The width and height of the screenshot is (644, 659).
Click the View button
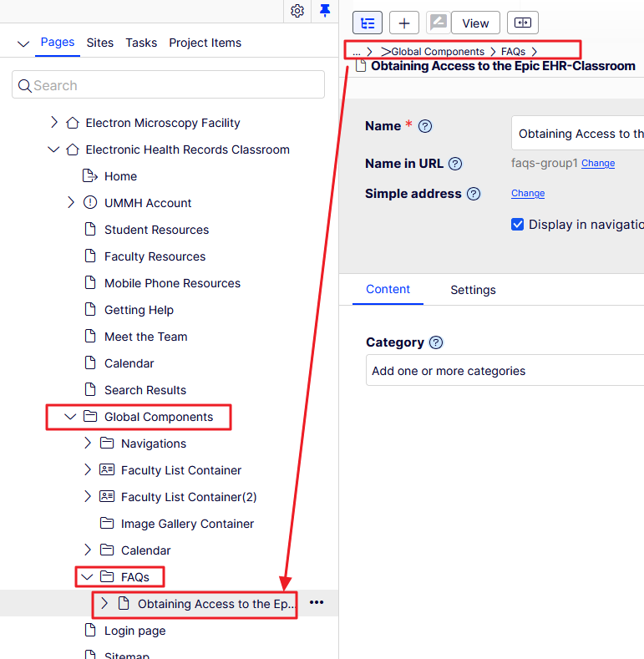pyautogui.click(x=475, y=23)
